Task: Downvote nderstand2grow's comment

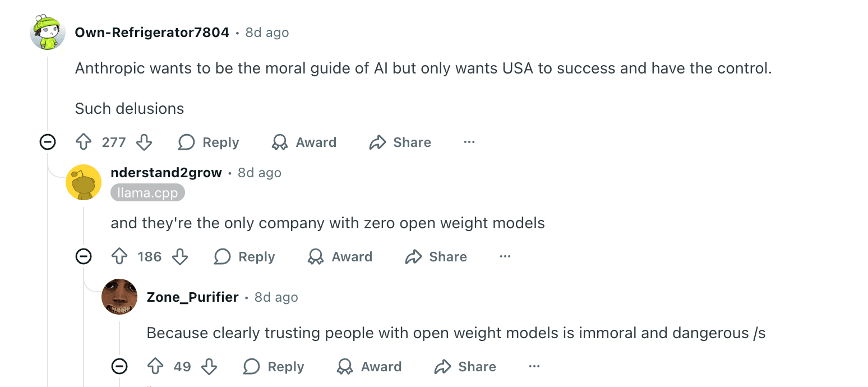Action: click(180, 256)
